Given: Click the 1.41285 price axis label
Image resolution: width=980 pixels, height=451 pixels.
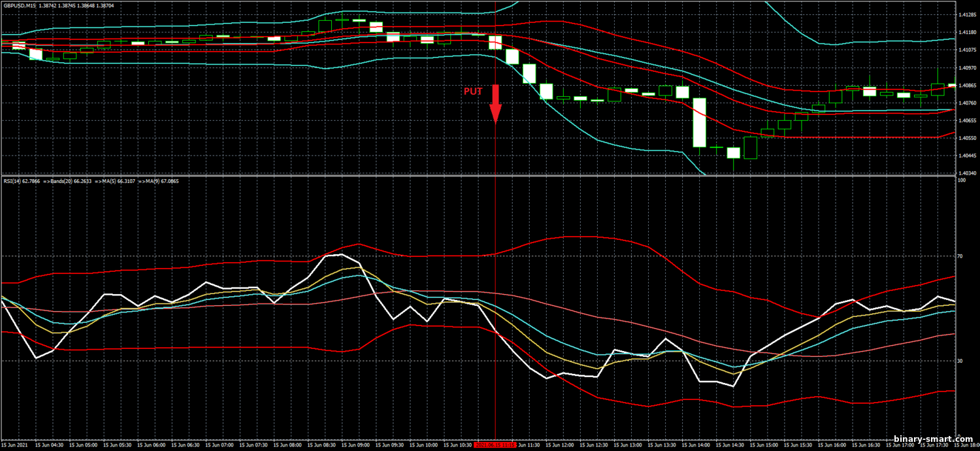Looking at the screenshot, I should [x=967, y=14].
